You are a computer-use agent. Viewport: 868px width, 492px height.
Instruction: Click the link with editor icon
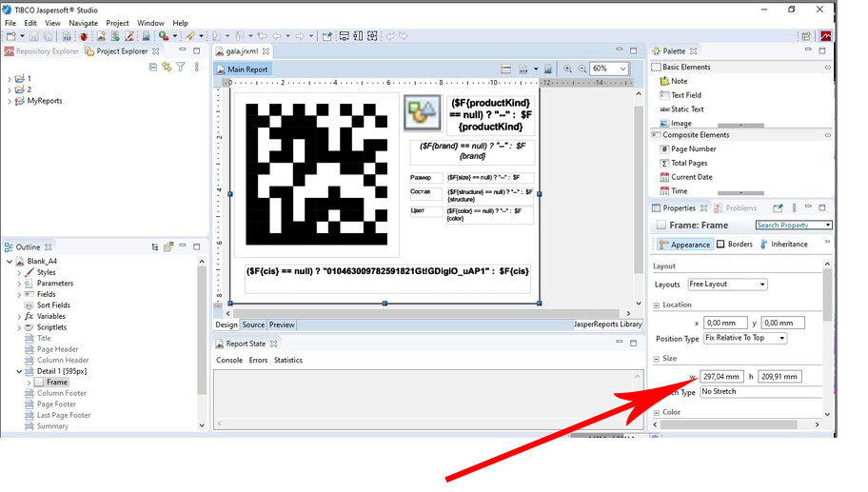167,67
